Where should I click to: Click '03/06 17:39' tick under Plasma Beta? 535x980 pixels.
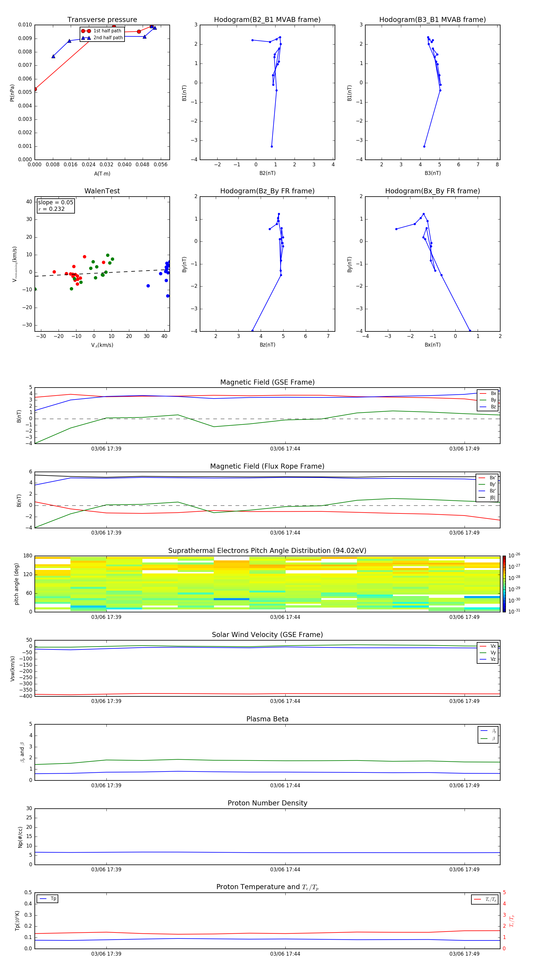[106, 785]
